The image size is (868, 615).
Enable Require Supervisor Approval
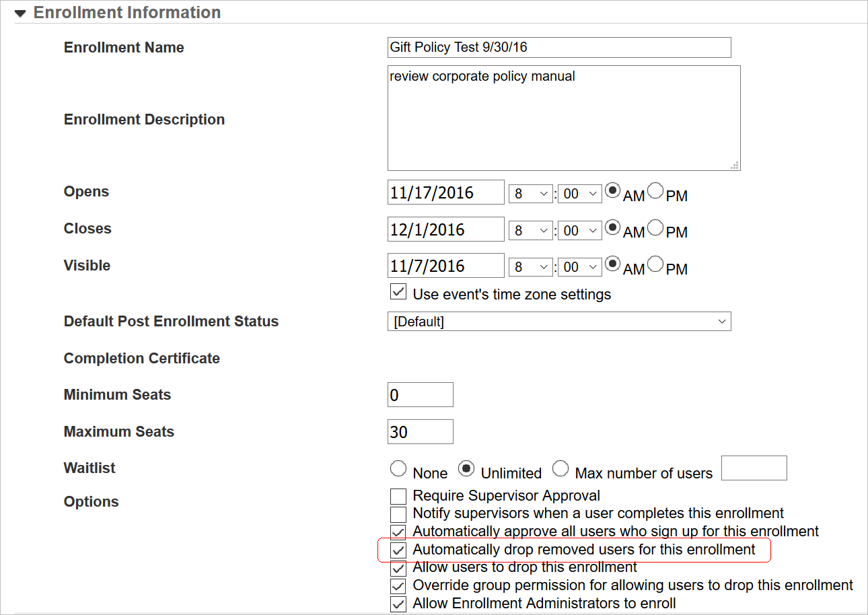(x=398, y=497)
